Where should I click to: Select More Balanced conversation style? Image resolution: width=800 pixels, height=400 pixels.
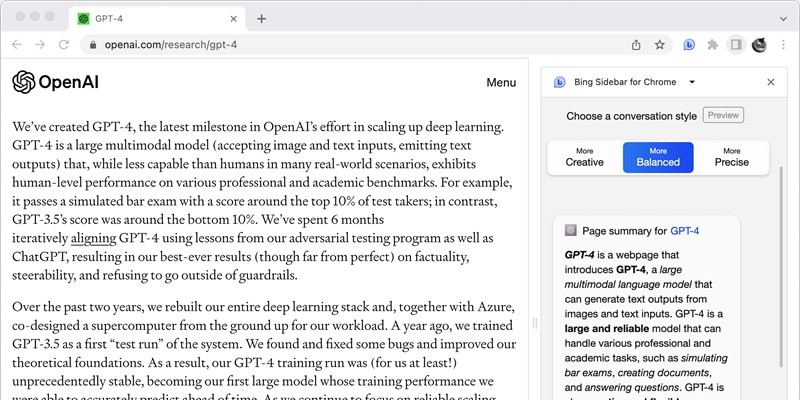pyautogui.click(x=658, y=158)
